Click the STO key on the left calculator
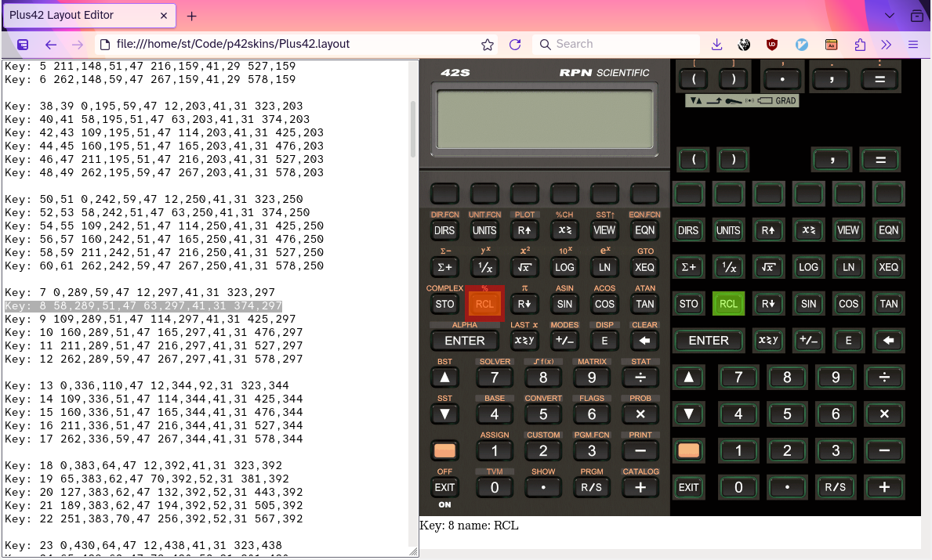This screenshot has width=932, height=560. 444,304
